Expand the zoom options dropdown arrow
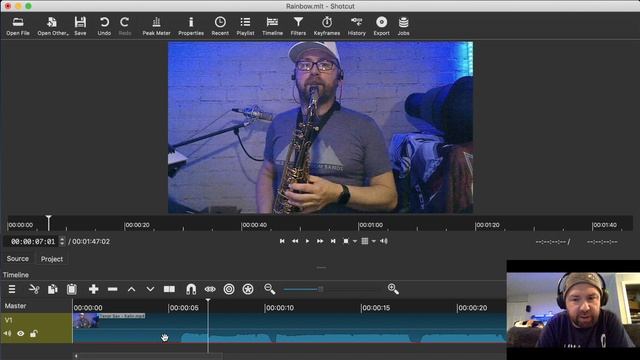The image size is (640, 360). click(x=355, y=241)
